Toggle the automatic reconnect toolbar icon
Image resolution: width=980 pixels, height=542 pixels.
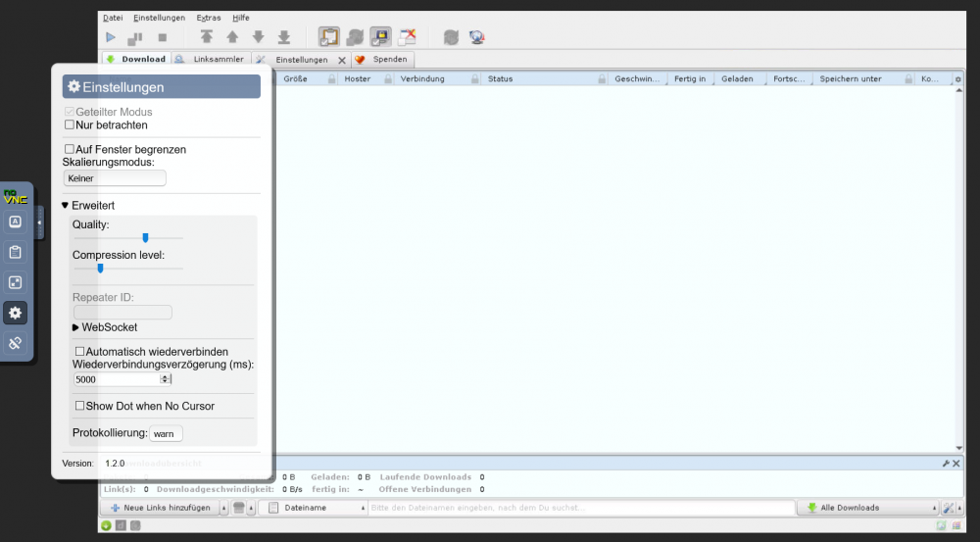[x=355, y=37]
